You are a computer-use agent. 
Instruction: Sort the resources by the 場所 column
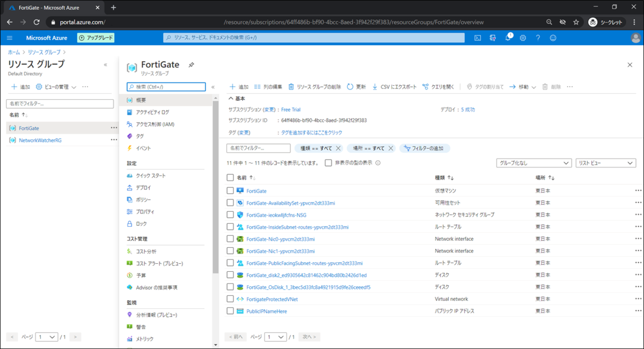(x=545, y=177)
